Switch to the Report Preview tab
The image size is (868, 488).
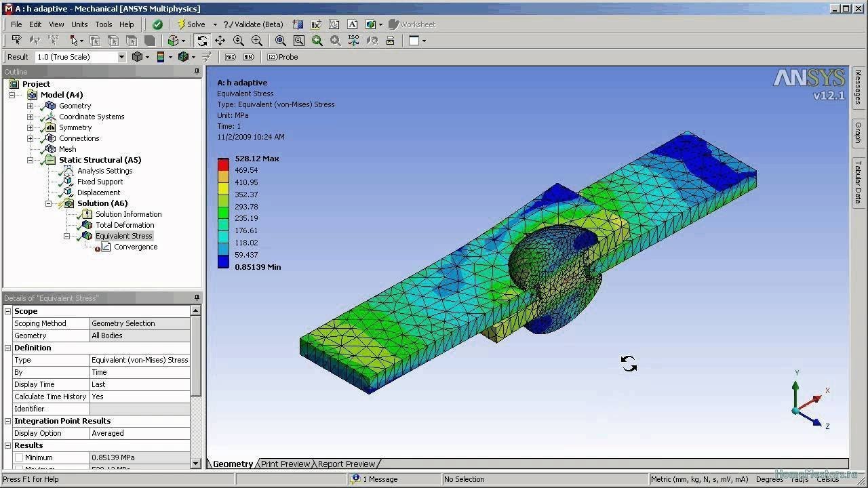pos(346,464)
